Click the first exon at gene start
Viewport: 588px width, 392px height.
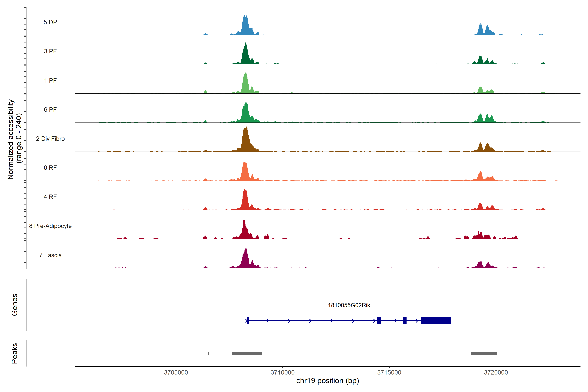coord(248,320)
